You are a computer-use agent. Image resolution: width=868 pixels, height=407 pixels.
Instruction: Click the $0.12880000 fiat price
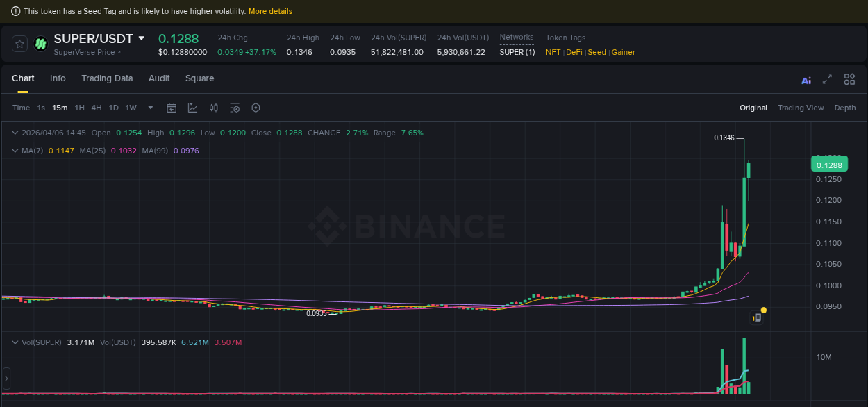click(x=183, y=52)
